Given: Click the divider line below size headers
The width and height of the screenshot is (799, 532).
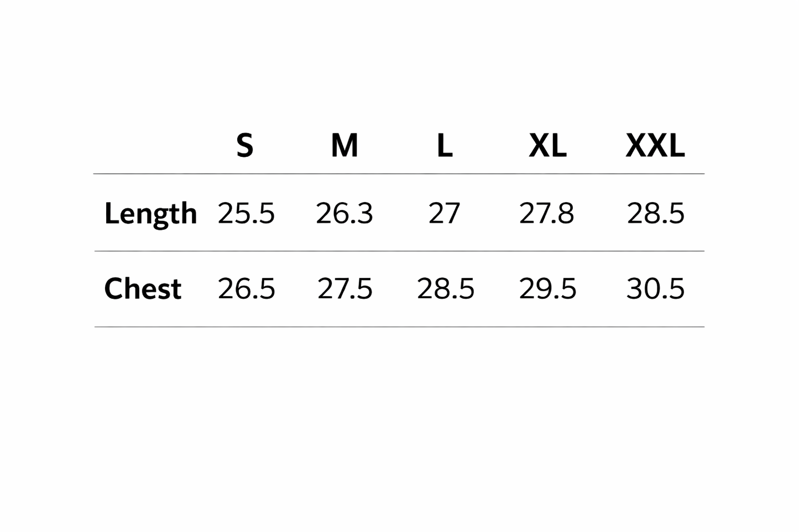Looking at the screenshot, I should pyautogui.click(x=399, y=174).
